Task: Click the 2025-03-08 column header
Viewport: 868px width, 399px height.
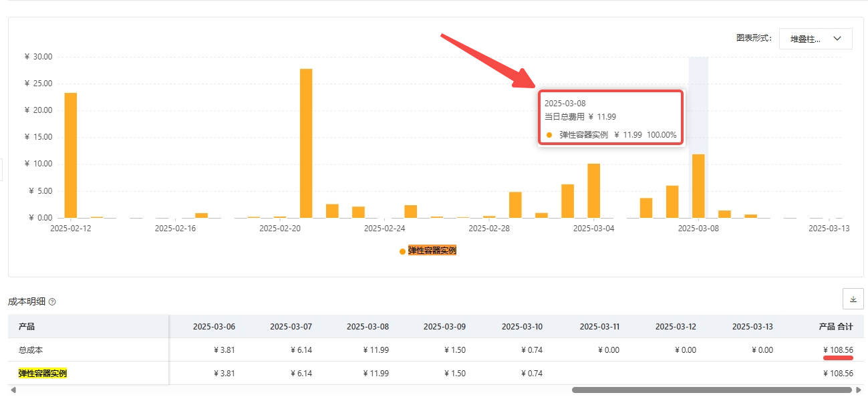Action: [x=368, y=327]
